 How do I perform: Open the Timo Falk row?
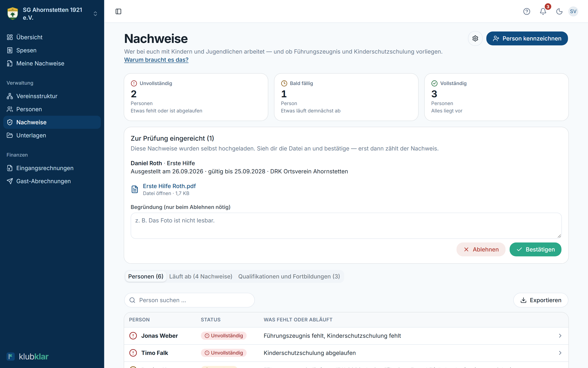pos(346,353)
